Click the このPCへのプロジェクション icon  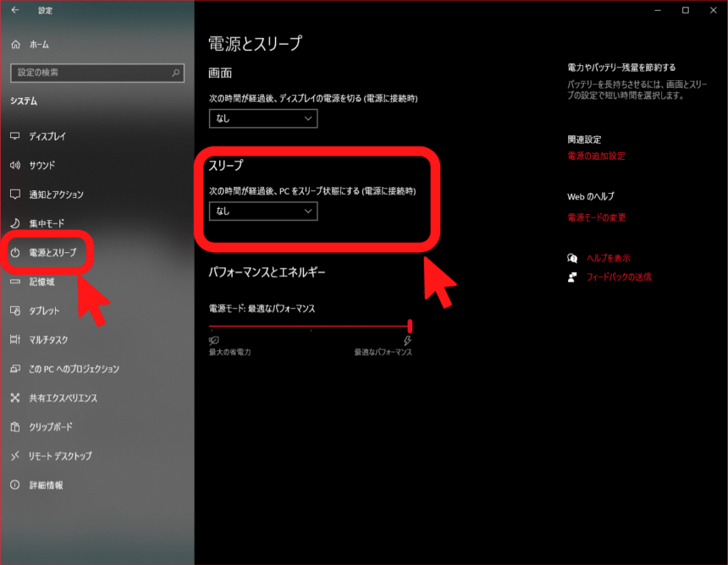tap(15, 369)
